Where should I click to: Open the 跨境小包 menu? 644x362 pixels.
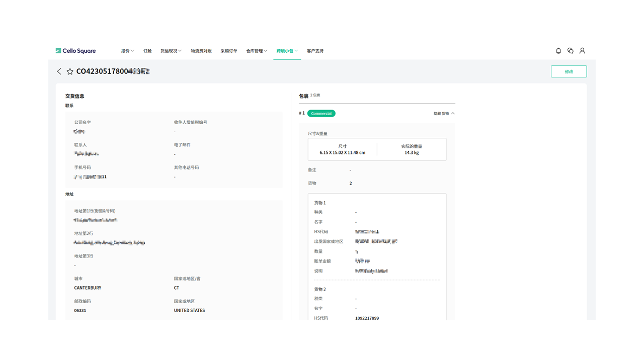tap(287, 51)
